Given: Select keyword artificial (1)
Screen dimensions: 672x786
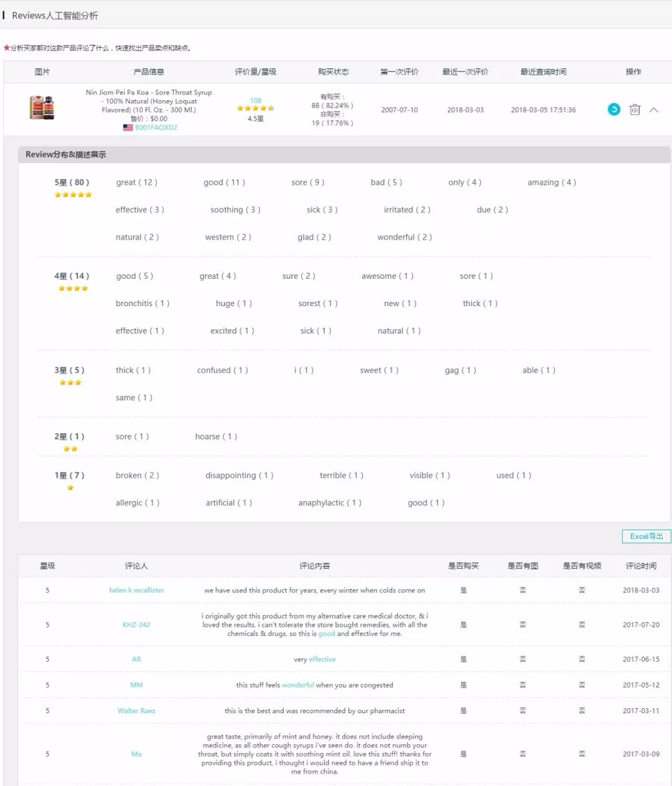Looking at the screenshot, I should click(x=229, y=503).
